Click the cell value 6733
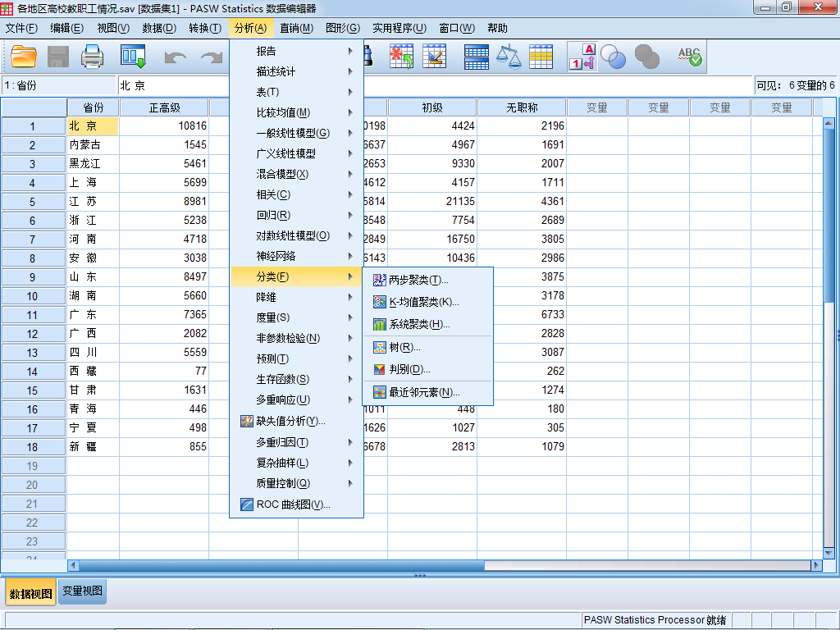Image resolution: width=840 pixels, height=630 pixels. click(523, 314)
